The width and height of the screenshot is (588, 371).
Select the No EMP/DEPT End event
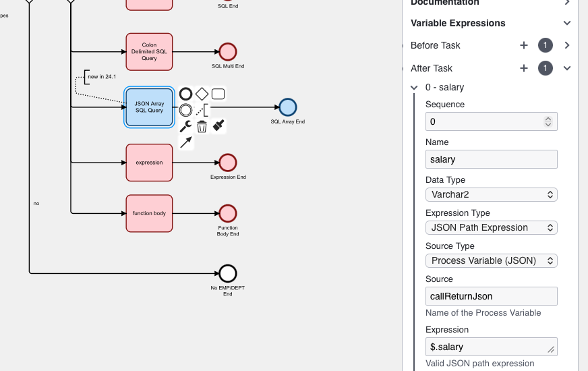pos(228,273)
